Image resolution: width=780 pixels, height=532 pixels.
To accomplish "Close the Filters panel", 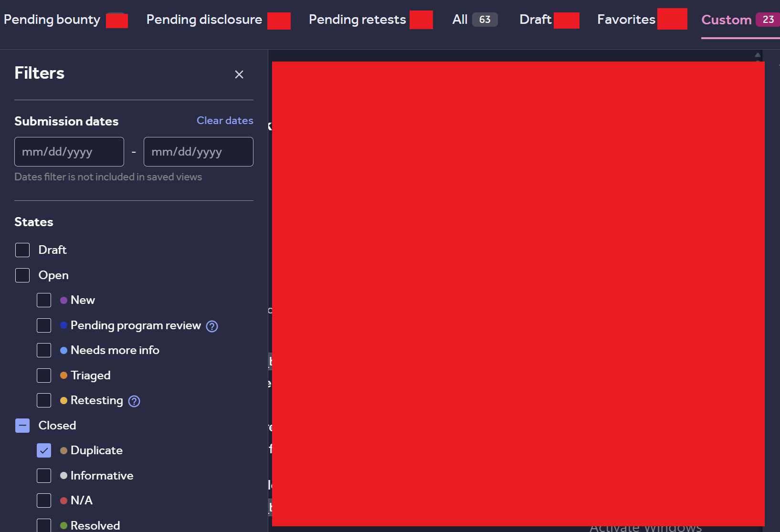I will (239, 74).
